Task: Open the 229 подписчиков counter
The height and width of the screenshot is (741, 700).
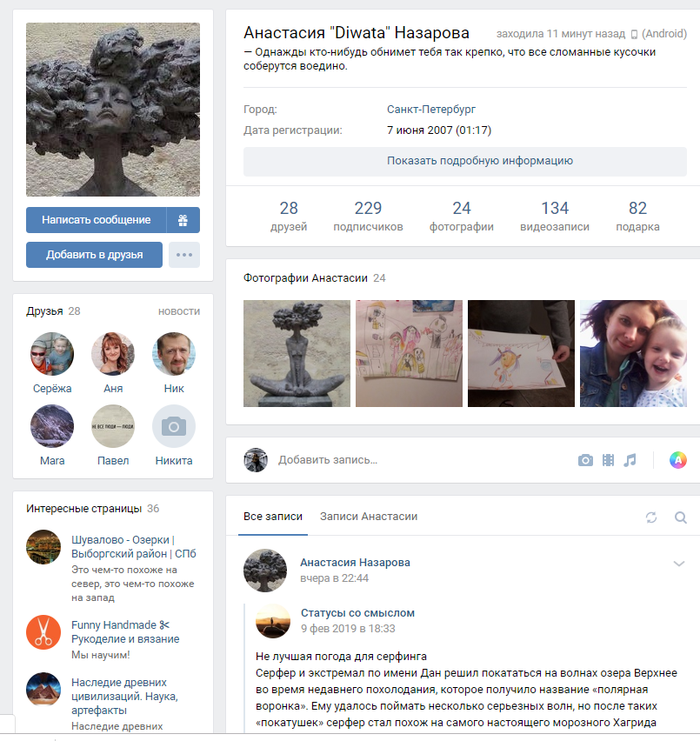Action: [x=368, y=217]
